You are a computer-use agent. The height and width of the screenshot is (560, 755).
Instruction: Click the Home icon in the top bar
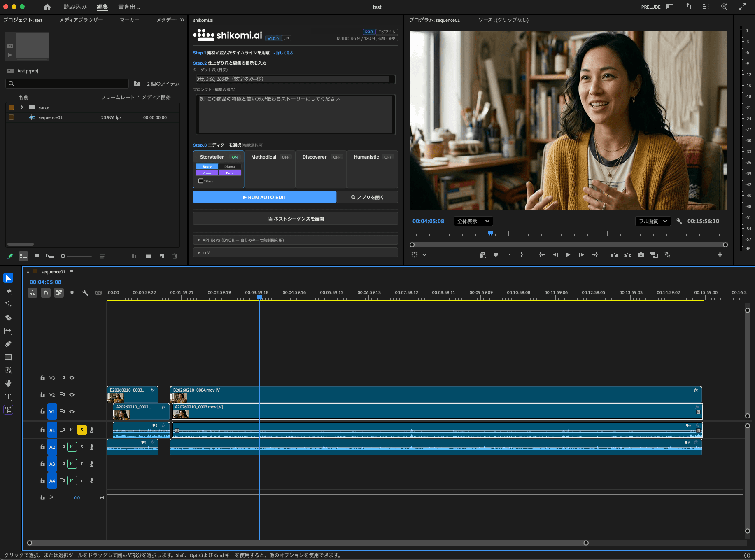pyautogui.click(x=47, y=7)
